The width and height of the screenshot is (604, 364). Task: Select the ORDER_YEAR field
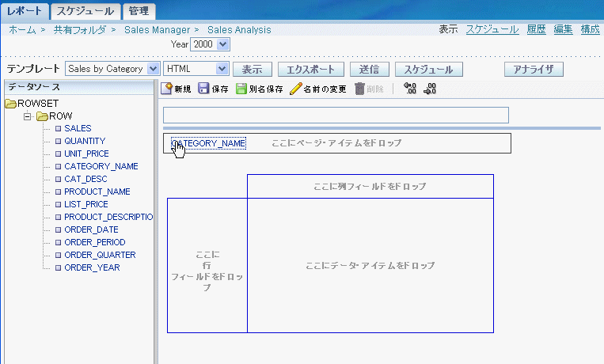92,267
